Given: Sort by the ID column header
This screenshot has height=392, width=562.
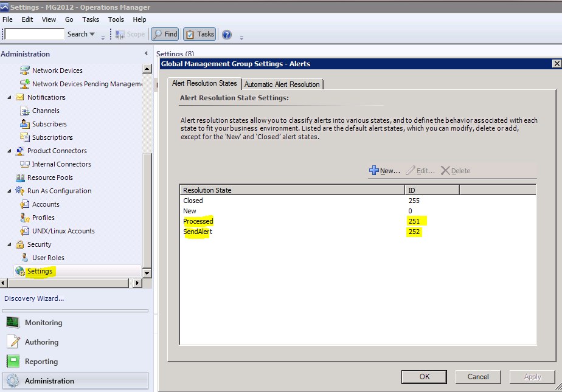Looking at the screenshot, I should pos(432,190).
